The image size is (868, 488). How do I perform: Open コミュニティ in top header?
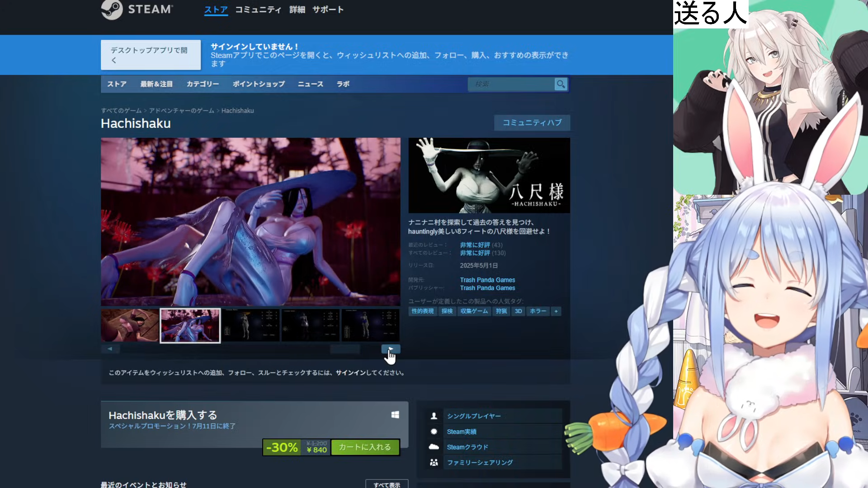(258, 9)
